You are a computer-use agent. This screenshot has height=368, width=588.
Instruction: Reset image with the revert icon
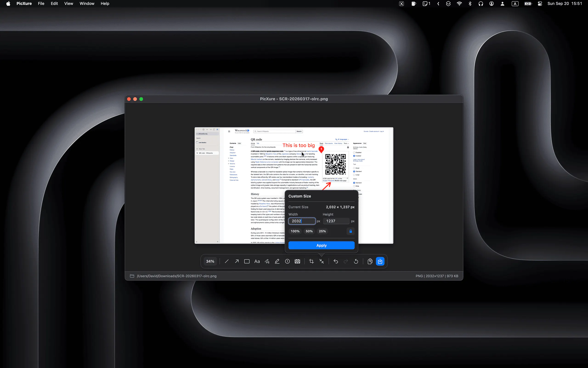[x=356, y=262]
